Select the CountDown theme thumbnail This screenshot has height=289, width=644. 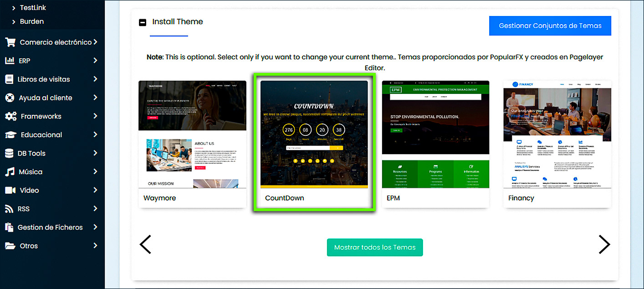[x=314, y=134]
